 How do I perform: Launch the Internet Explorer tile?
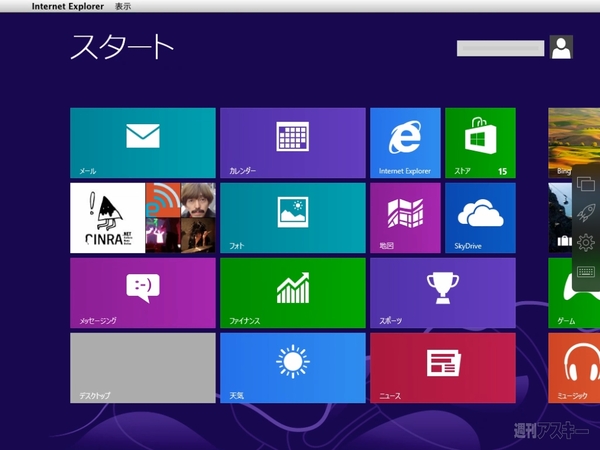click(x=405, y=143)
